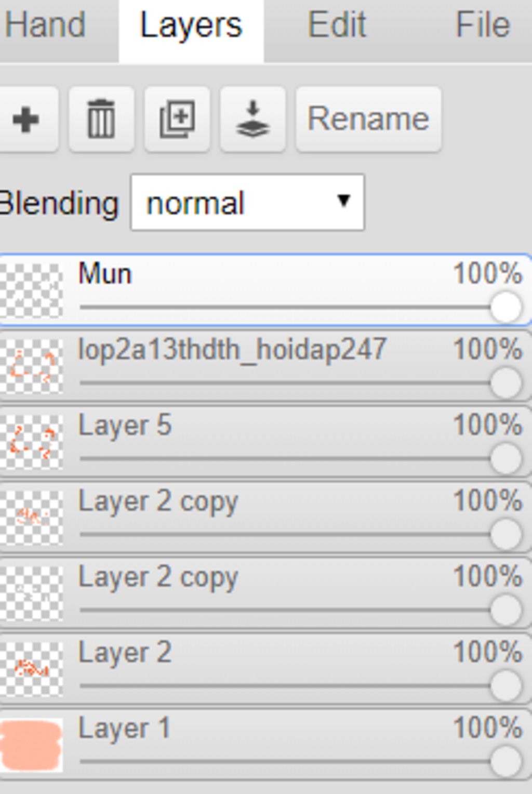Click Layer 5 opacity slider handle

(x=506, y=458)
